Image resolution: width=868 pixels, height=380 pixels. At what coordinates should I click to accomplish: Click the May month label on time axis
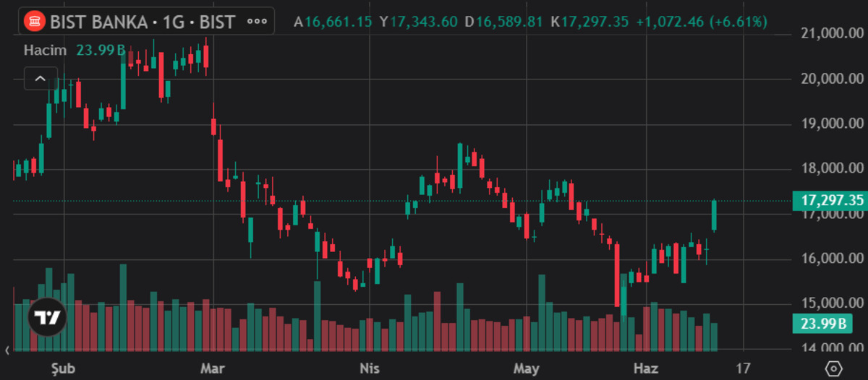(527, 368)
